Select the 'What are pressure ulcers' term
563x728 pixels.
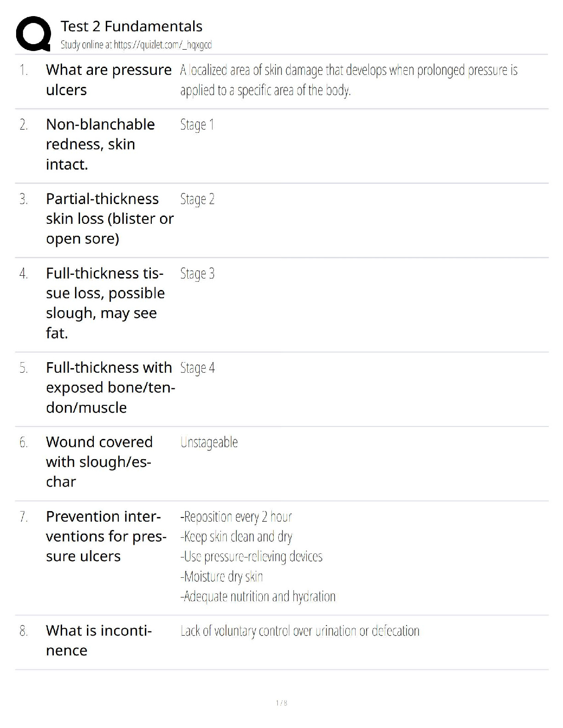[109, 80]
